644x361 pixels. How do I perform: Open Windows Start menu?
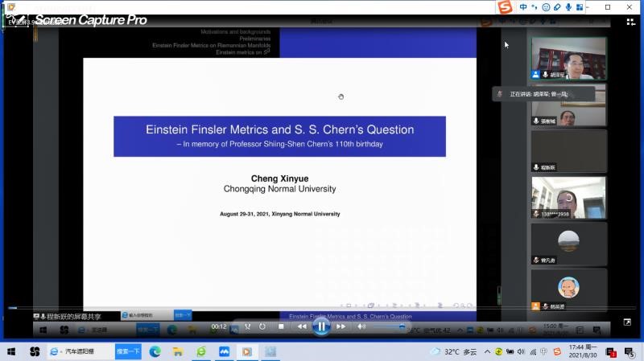11,352
